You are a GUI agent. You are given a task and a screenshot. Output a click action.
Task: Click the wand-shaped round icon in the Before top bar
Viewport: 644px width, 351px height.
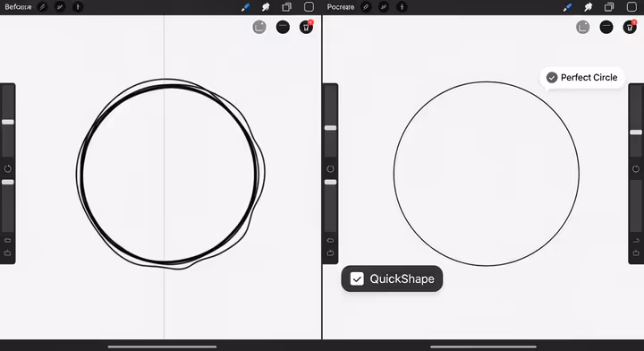tap(60, 7)
